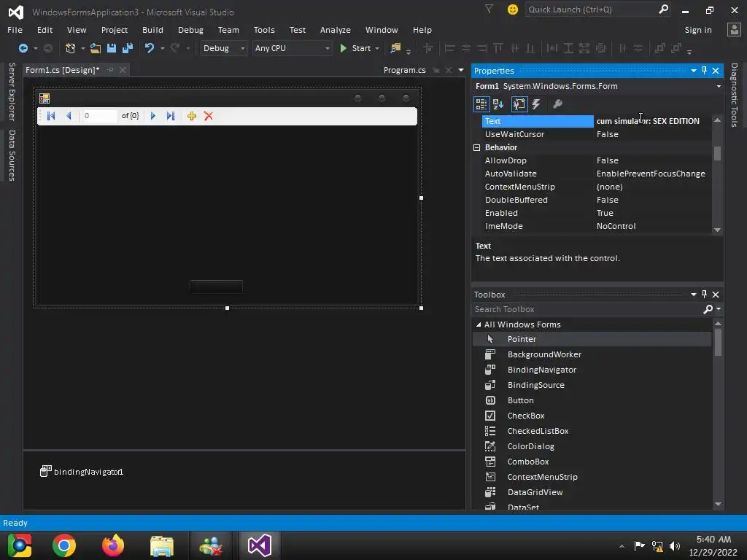Open the Diagnostic Tools side tab
The width and height of the screenshot is (747, 560).
click(734, 95)
